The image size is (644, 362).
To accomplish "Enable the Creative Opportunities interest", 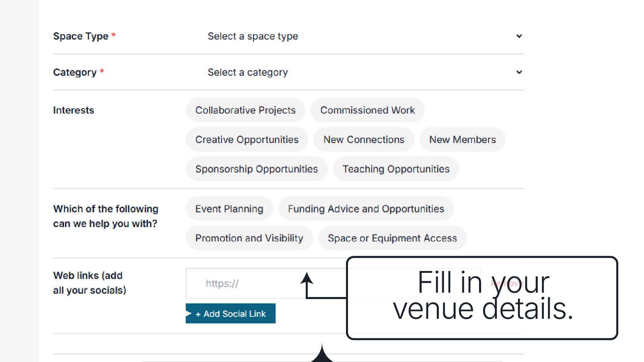I will click(x=247, y=140).
